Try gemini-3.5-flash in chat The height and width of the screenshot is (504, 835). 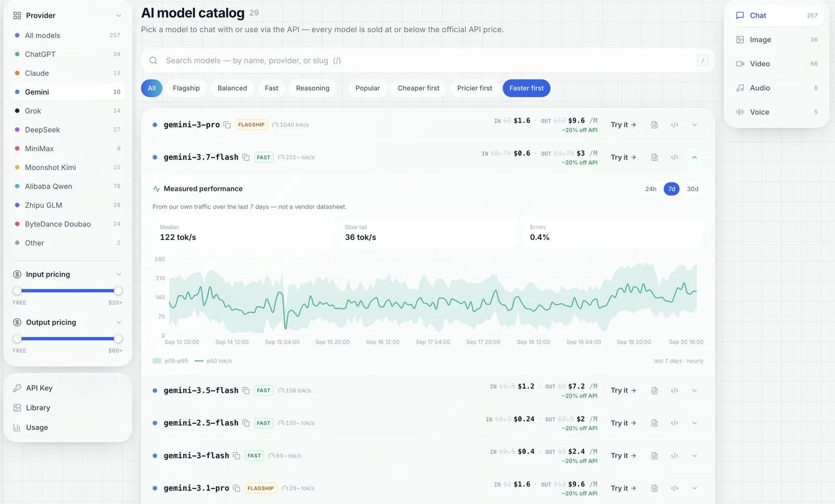pyautogui.click(x=623, y=391)
